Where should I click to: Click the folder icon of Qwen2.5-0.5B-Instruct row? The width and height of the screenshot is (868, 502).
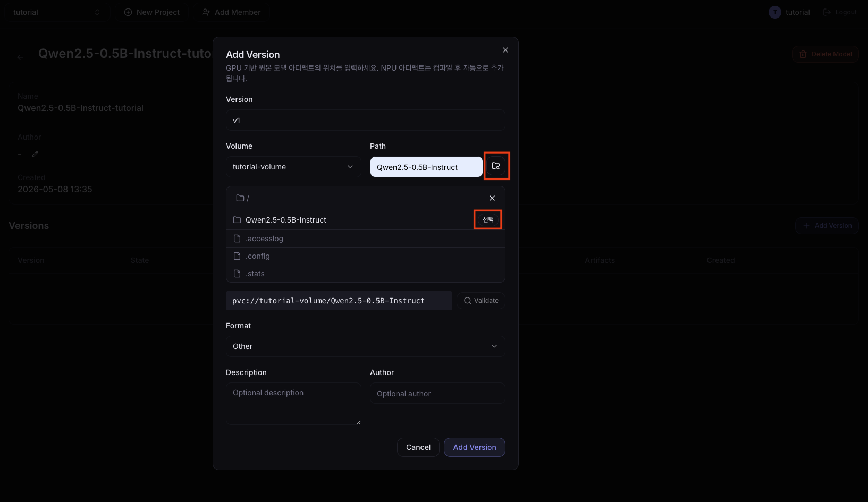237,220
